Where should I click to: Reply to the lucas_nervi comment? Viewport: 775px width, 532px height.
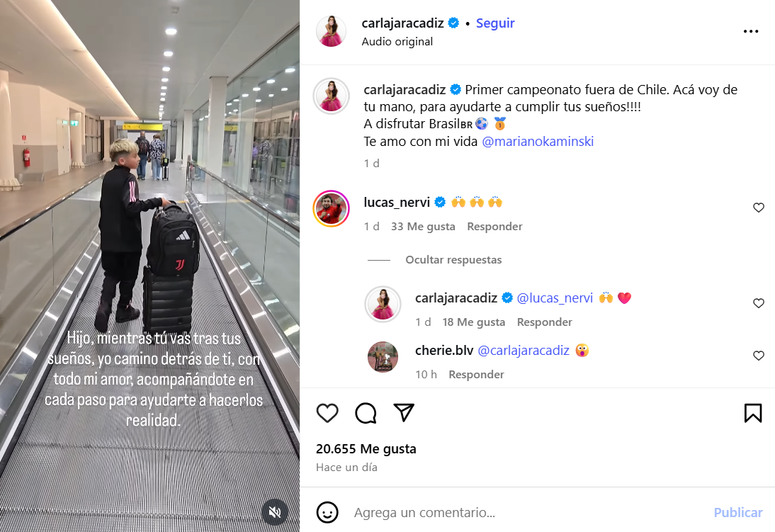[x=494, y=227]
